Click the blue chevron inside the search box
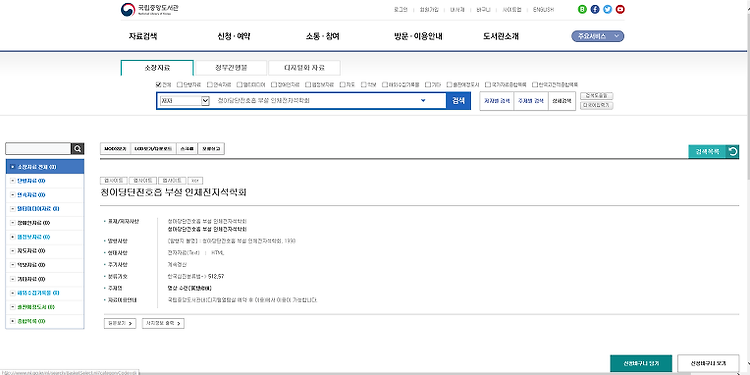 coord(423,100)
